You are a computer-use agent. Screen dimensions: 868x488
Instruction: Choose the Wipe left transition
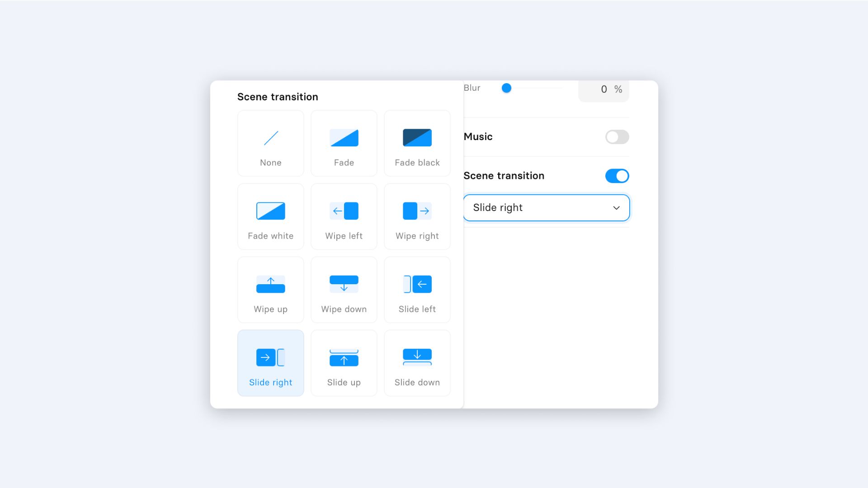(344, 216)
